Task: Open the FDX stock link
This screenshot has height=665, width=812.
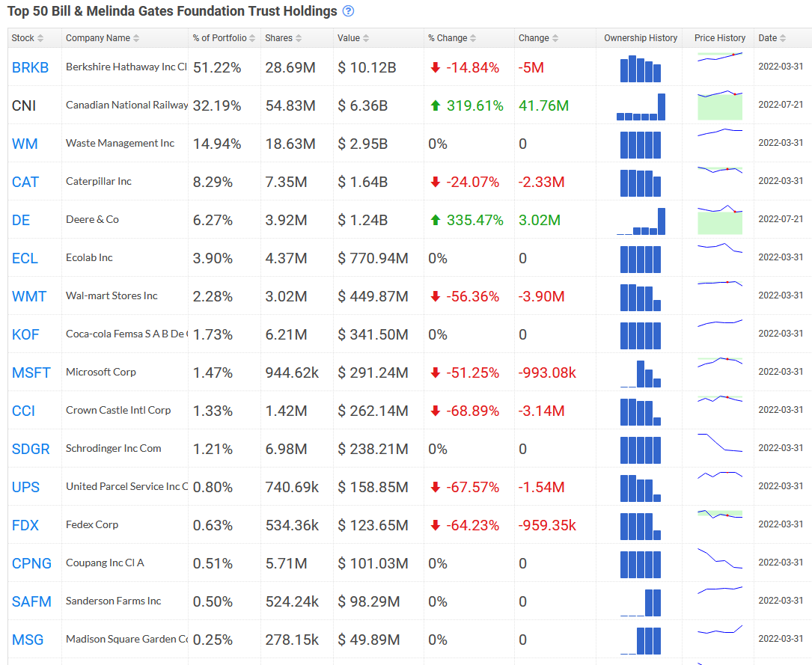Action: tap(25, 525)
